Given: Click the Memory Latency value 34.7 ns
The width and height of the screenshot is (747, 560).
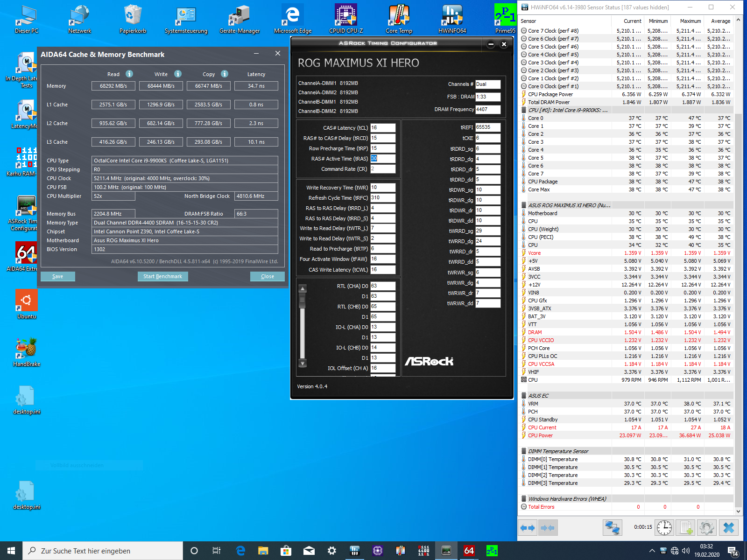Looking at the screenshot, I should coord(256,86).
